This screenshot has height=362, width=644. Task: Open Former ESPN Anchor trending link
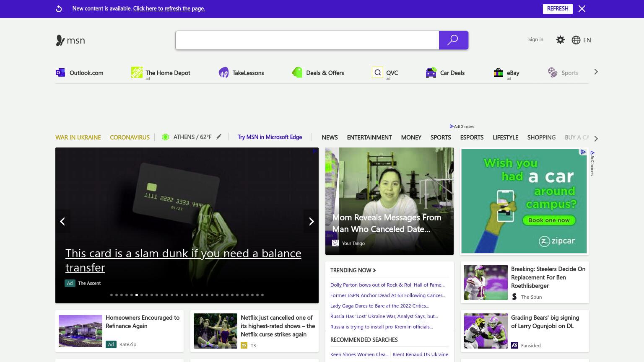[388, 295]
